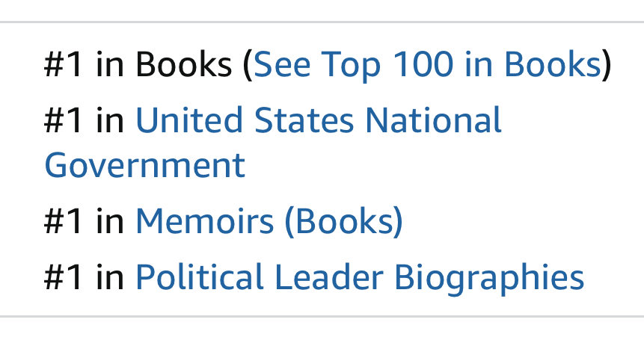Go to the Memoirs (Books) category

[x=269, y=221]
